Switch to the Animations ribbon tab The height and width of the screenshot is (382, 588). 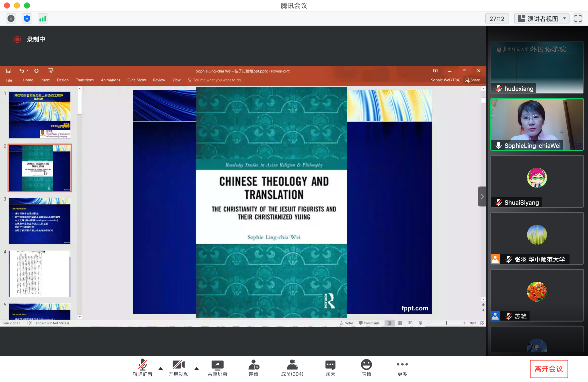pyautogui.click(x=110, y=80)
